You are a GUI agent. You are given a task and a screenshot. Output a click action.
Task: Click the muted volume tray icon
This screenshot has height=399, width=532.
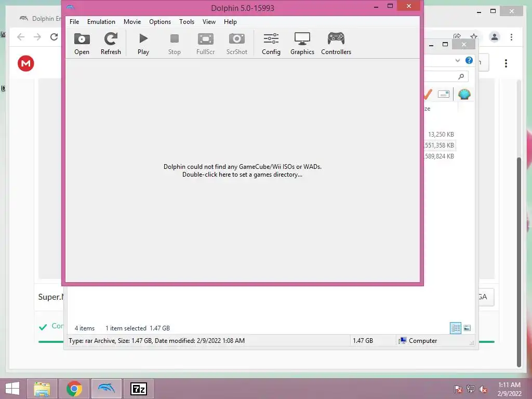pyautogui.click(x=483, y=389)
